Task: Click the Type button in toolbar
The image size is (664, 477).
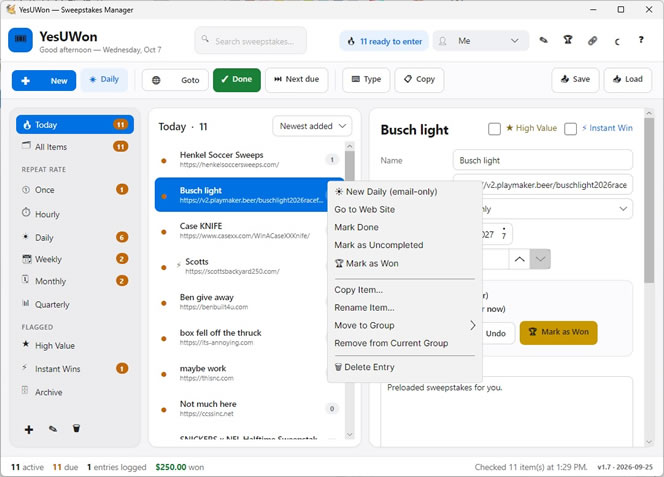Action: [366, 80]
